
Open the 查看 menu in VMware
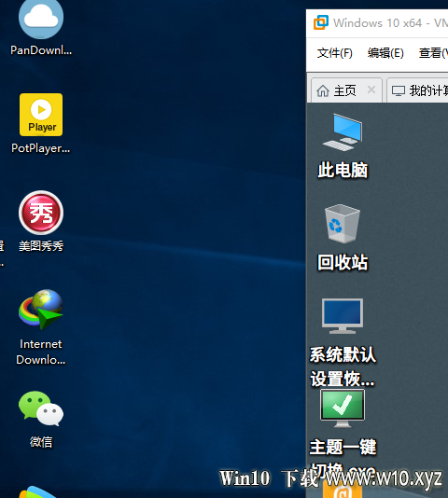coord(433,53)
